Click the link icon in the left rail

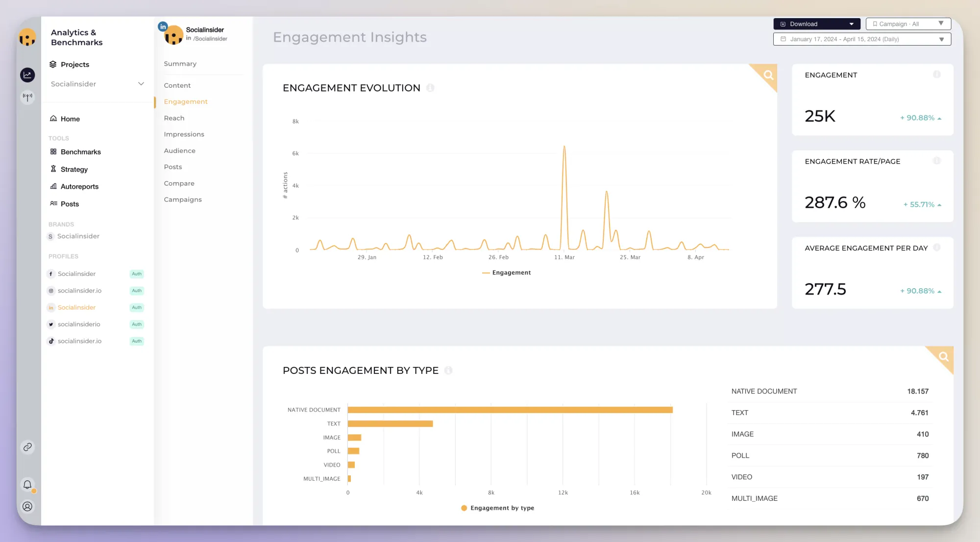click(x=27, y=447)
